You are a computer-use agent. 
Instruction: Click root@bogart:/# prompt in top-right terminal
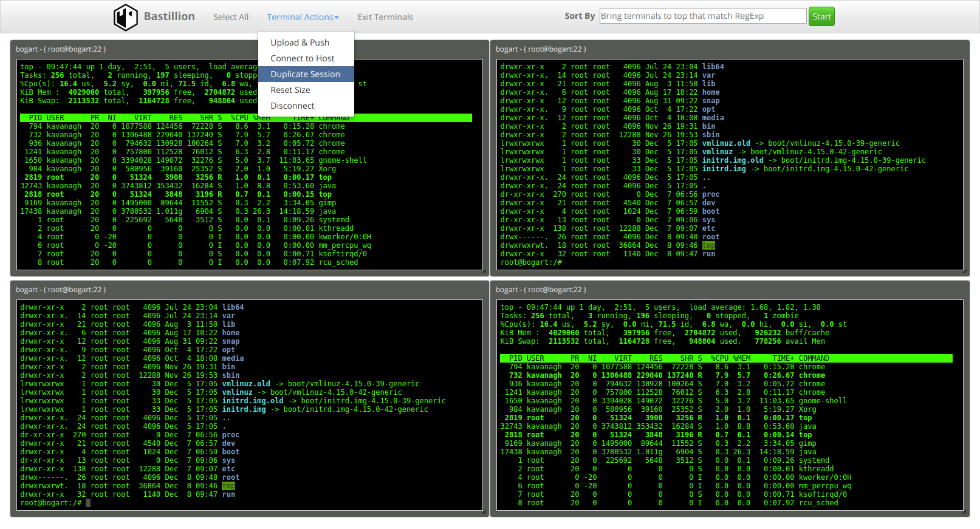pyautogui.click(x=531, y=262)
